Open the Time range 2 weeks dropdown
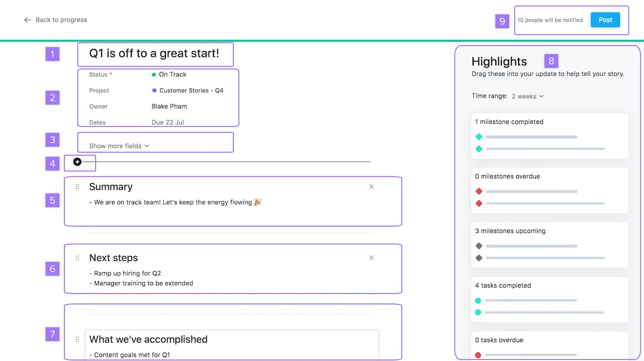This screenshot has width=644, height=361. pos(527,96)
